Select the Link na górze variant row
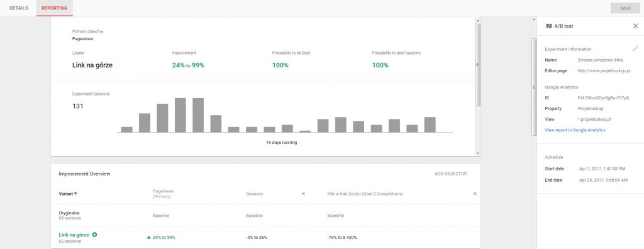 (x=265, y=238)
